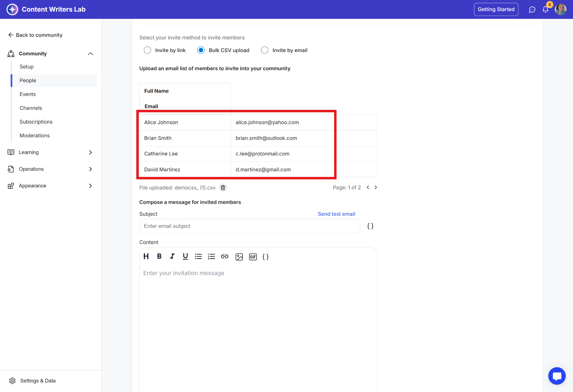Insert a hyperlink in the message

pos(224,256)
